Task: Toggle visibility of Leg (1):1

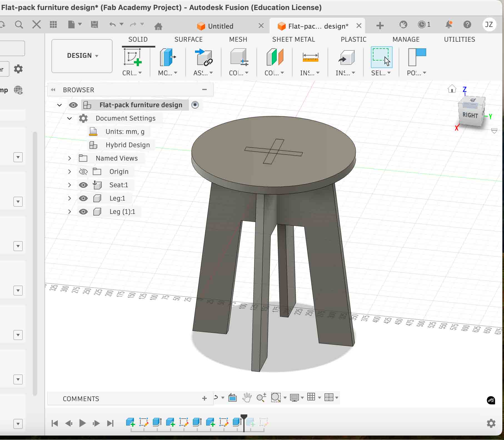Action: click(83, 212)
